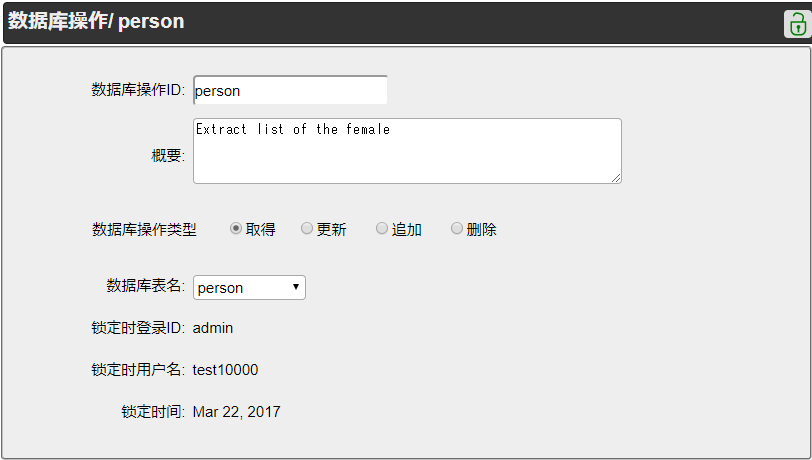Click into the 概要 summary textarea
This screenshot has height=460, width=812.
point(406,151)
